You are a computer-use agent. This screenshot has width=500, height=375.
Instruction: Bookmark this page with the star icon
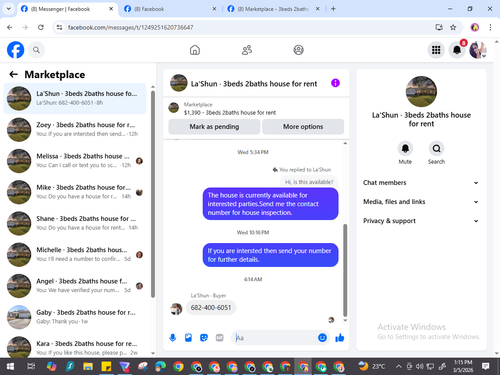[x=453, y=27]
